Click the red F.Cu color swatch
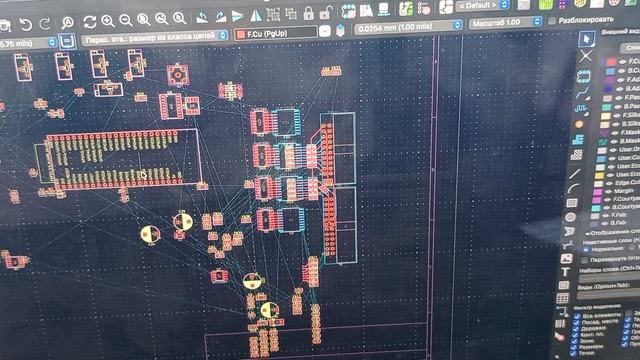 [611, 62]
